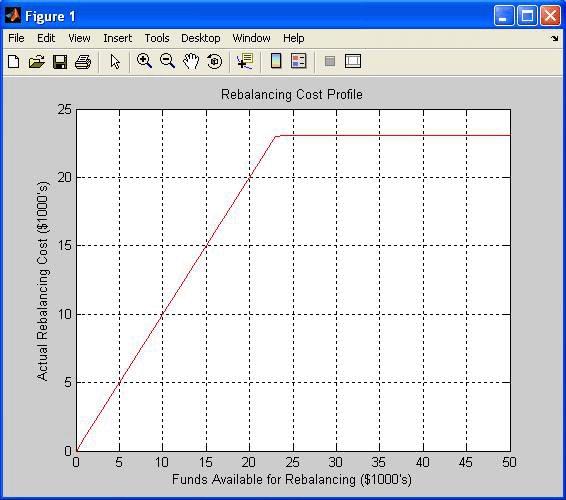566x500 pixels.
Task: Select the Edit Plot arrow tool
Action: tap(115, 61)
